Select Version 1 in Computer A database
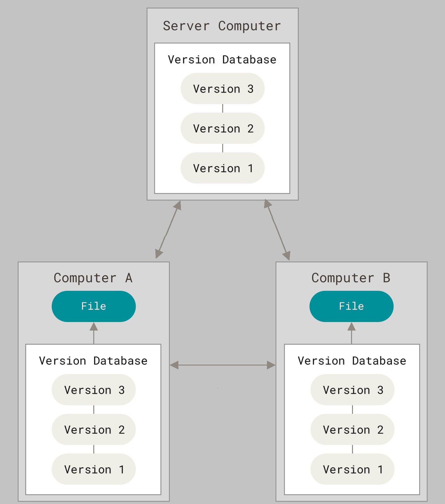 pyautogui.click(x=94, y=469)
